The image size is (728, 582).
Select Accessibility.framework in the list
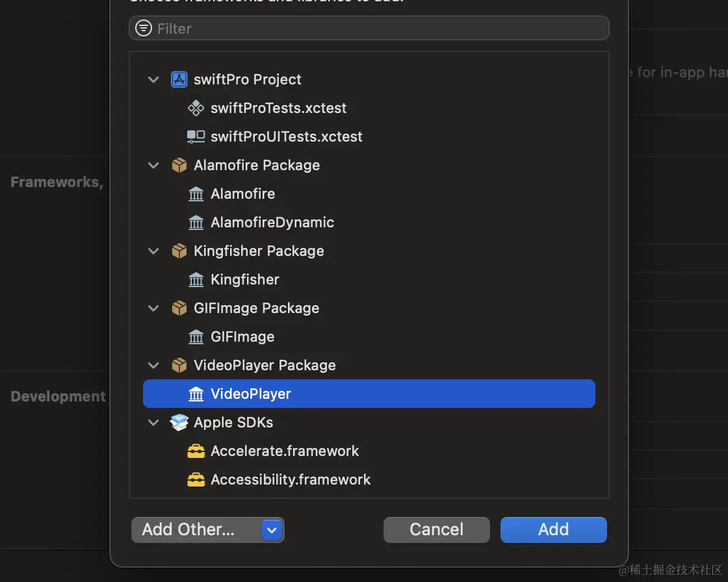pos(291,479)
